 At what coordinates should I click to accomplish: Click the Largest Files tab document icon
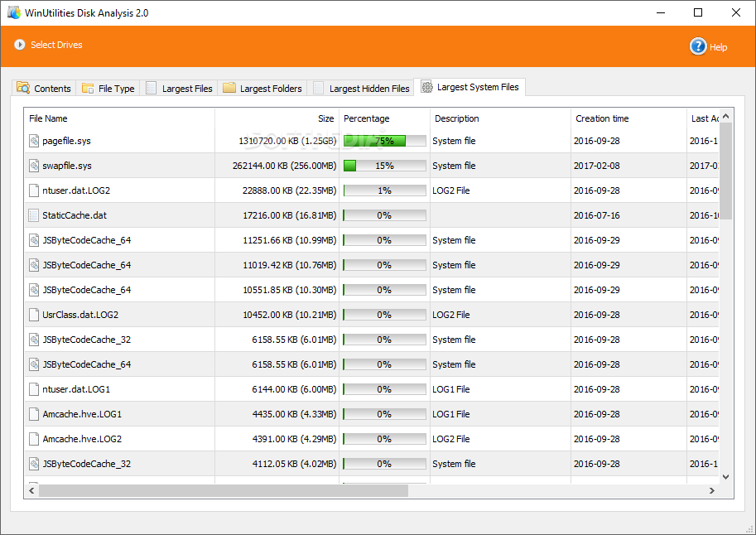point(151,88)
